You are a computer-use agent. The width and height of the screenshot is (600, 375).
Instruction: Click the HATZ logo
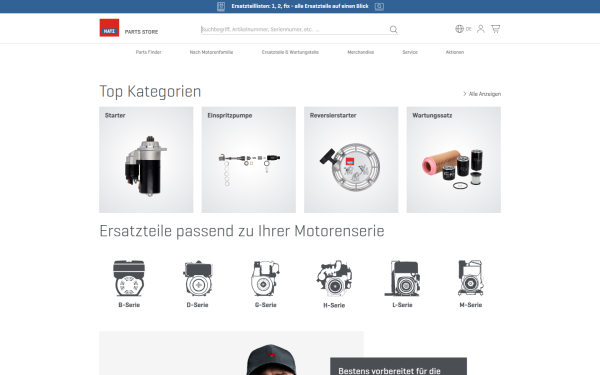[x=109, y=28]
